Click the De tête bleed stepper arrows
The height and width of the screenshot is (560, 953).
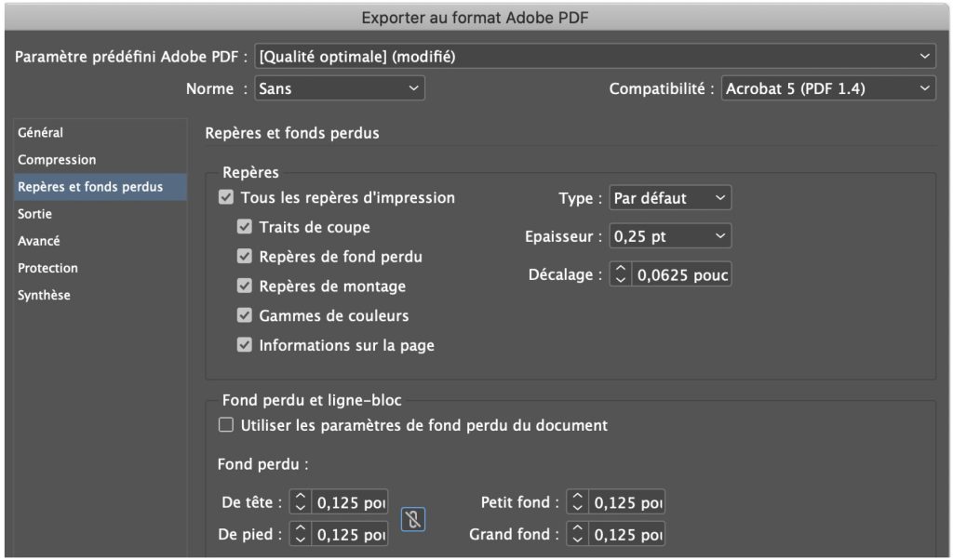pos(300,502)
